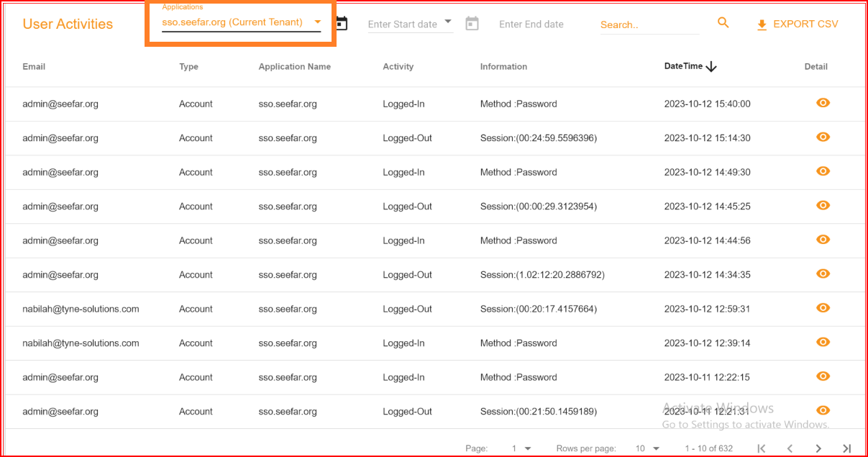Click Method :Password in 14:44:56 row
Screen dimensions: 868x457
[x=518, y=240]
